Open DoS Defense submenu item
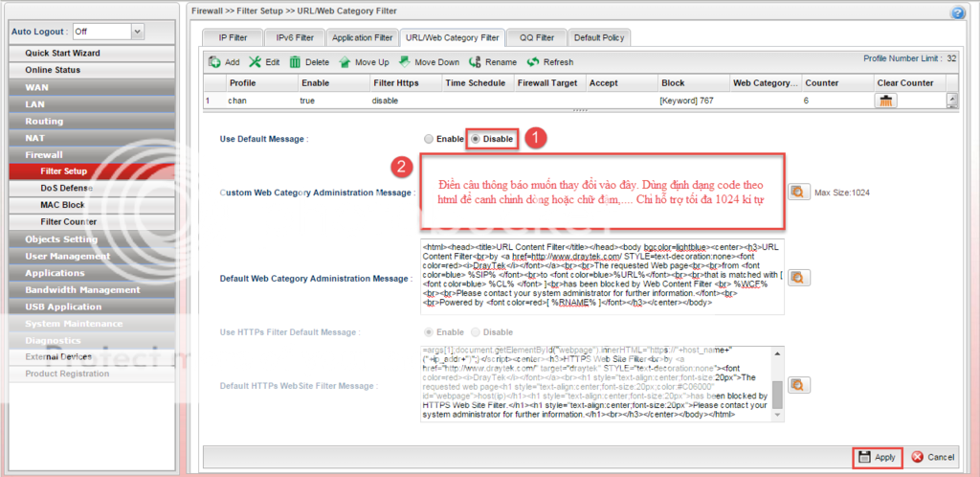The height and width of the screenshot is (477, 980). coord(92,188)
